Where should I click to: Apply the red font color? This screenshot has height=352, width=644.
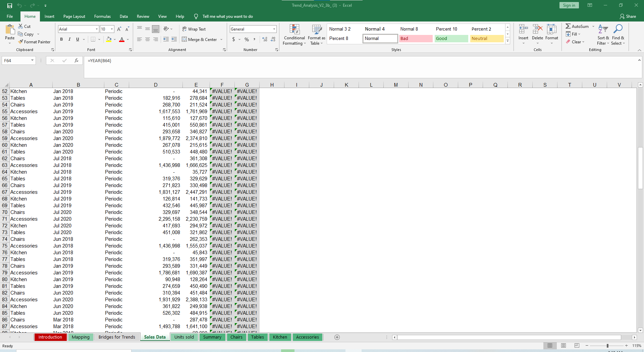(x=122, y=39)
